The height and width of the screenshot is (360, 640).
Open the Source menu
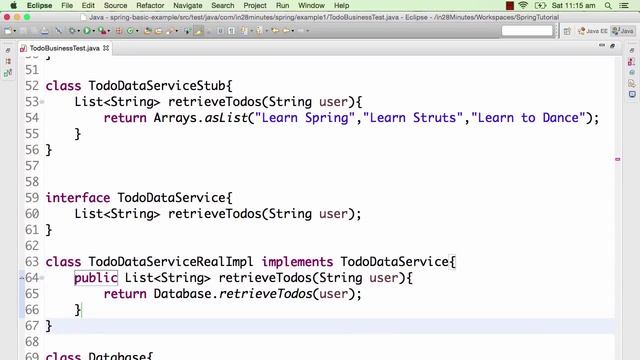tap(115, 6)
